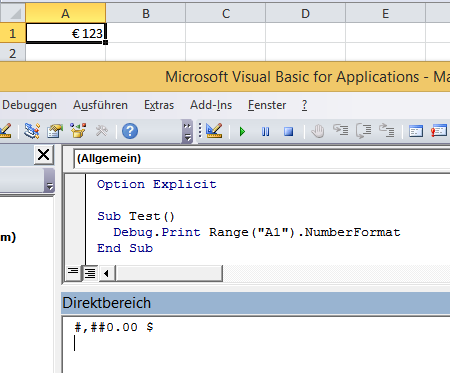Click the leftmost ruler-and-pencil toolbar icon
Viewport: 450px width, 373px height.
[x=5, y=131]
